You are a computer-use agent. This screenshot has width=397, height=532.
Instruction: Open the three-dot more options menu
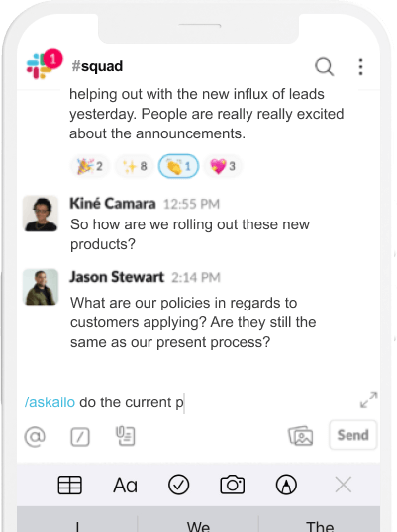[360, 67]
